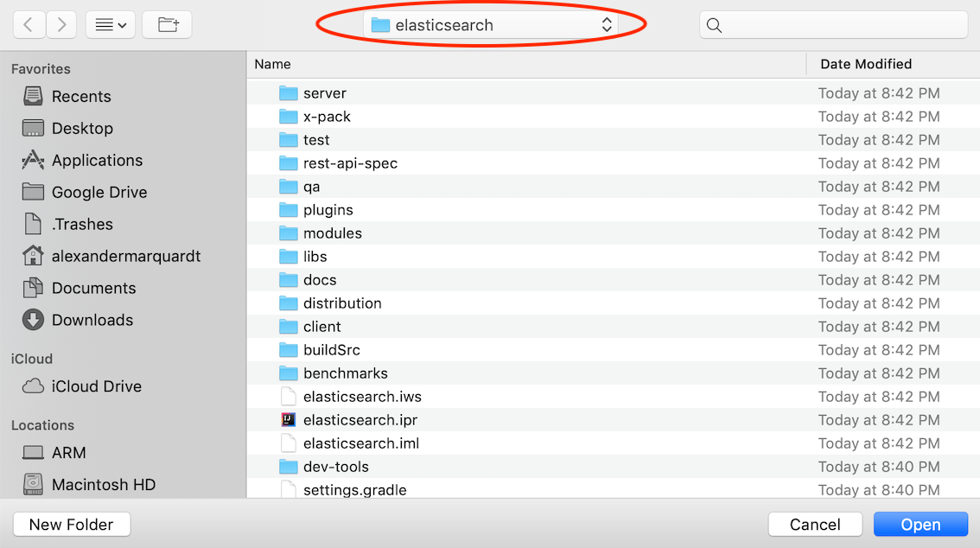Image resolution: width=980 pixels, height=548 pixels.
Task: Select the server folder row
Action: (x=613, y=93)
